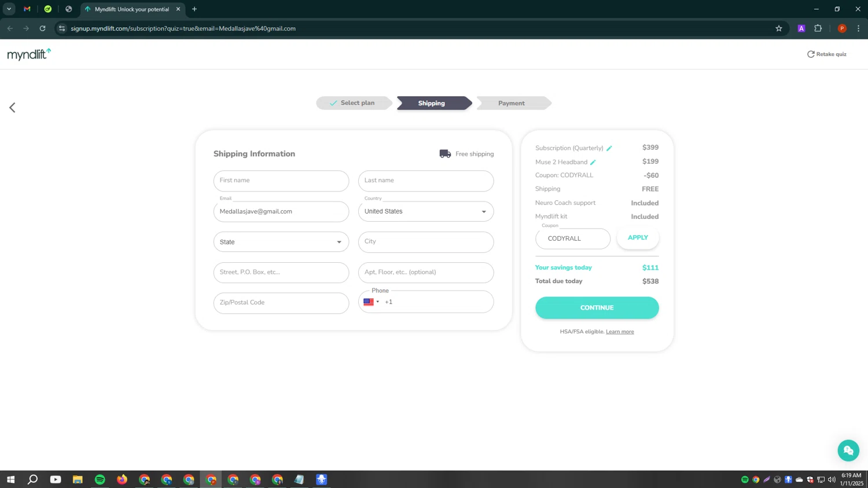Focus the Last name field
Screen dimensions: 868x488
coord(426,181)
